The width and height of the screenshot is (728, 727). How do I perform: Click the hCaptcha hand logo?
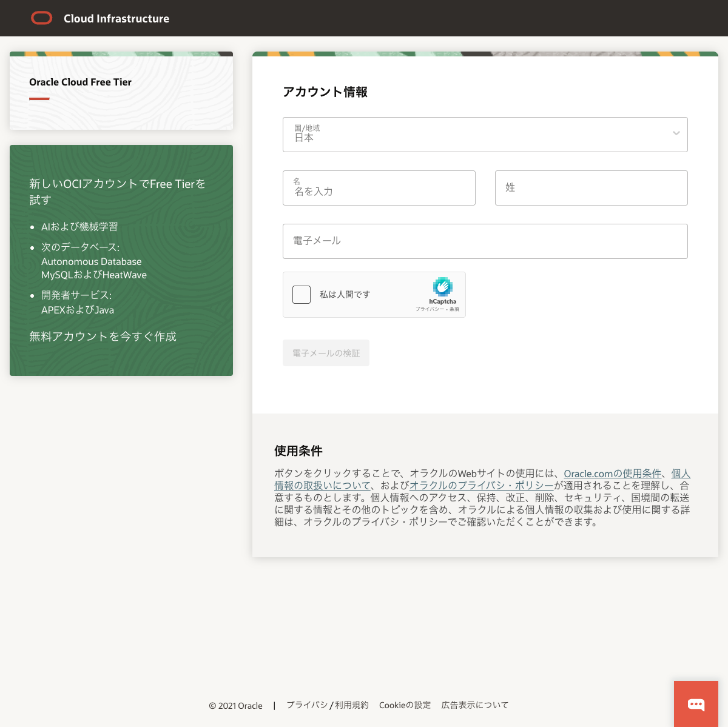(x=443, y=287)
